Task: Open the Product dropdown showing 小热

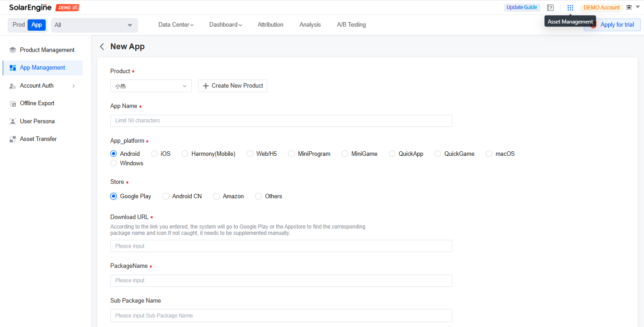Action: tap(151, 85)
